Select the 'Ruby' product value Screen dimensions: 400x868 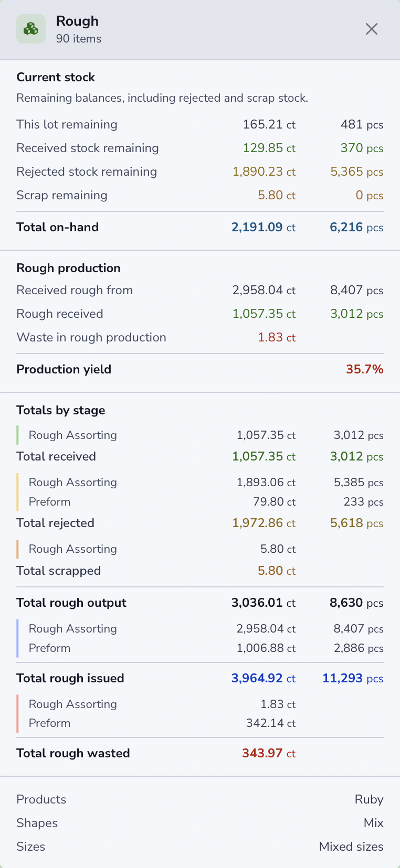pos(369,799)
